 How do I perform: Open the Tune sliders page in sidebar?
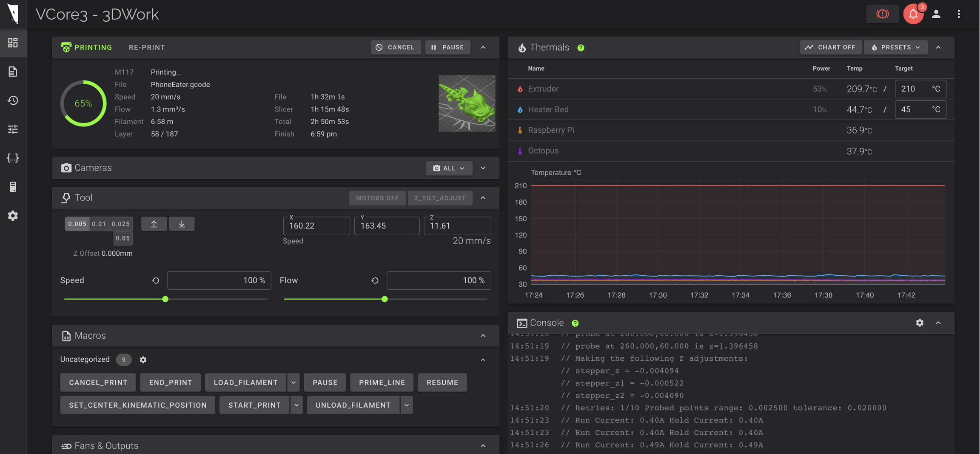click(13, 129)
